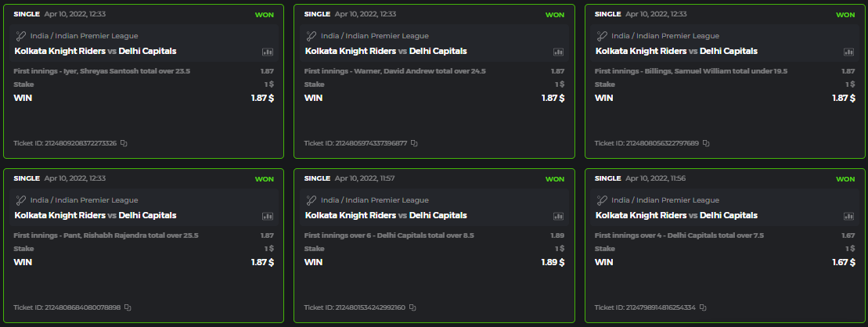Copy ticket ID ending in 254334

click(703, 307)
